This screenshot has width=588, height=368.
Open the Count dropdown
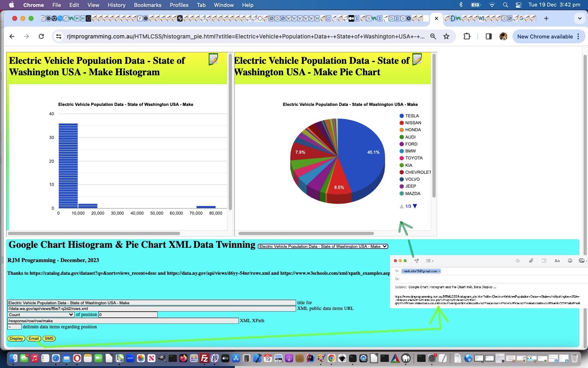pyautogui.click(x=41, y=314)
